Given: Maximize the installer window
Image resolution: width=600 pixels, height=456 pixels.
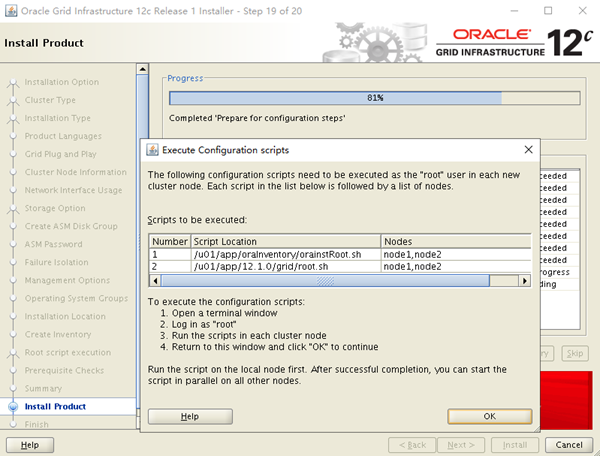Looking at the screenshot, I should pos(548,11).
